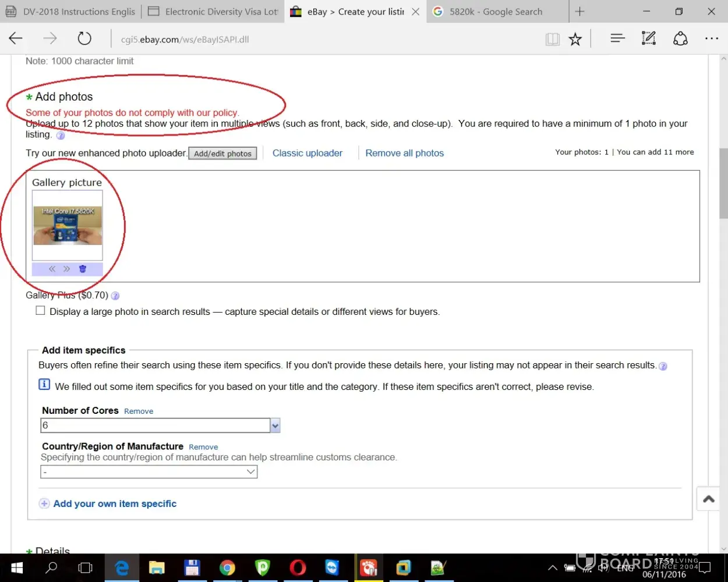Switch to DV-2018 Instructions tab
Image resolution: width=728 pixels, height=582 pixels.
point(71,12)
